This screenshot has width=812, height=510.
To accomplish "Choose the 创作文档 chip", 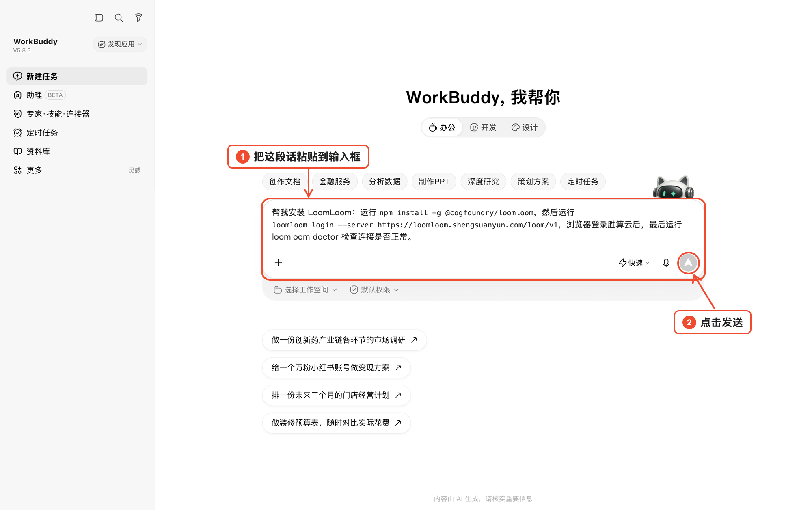I will 285,182.
